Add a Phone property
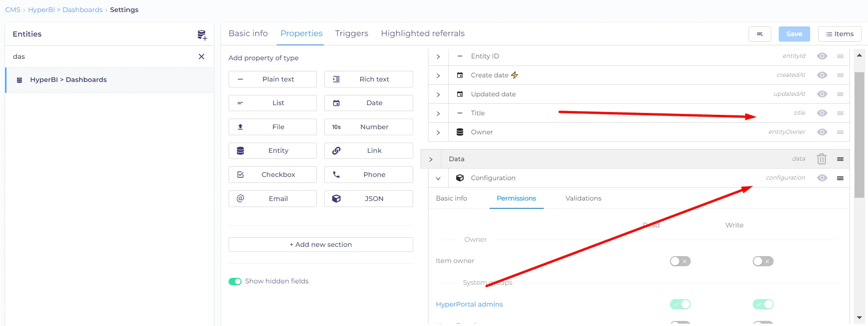This screenshot has height=326, width=868. click(369, 175)
